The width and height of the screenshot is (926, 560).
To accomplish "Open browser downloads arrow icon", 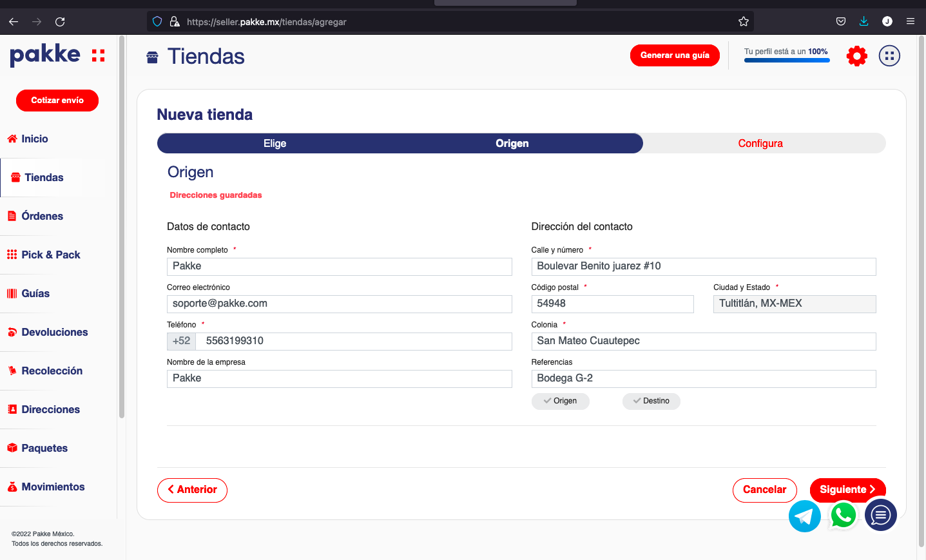I will (x=863, y=21).
